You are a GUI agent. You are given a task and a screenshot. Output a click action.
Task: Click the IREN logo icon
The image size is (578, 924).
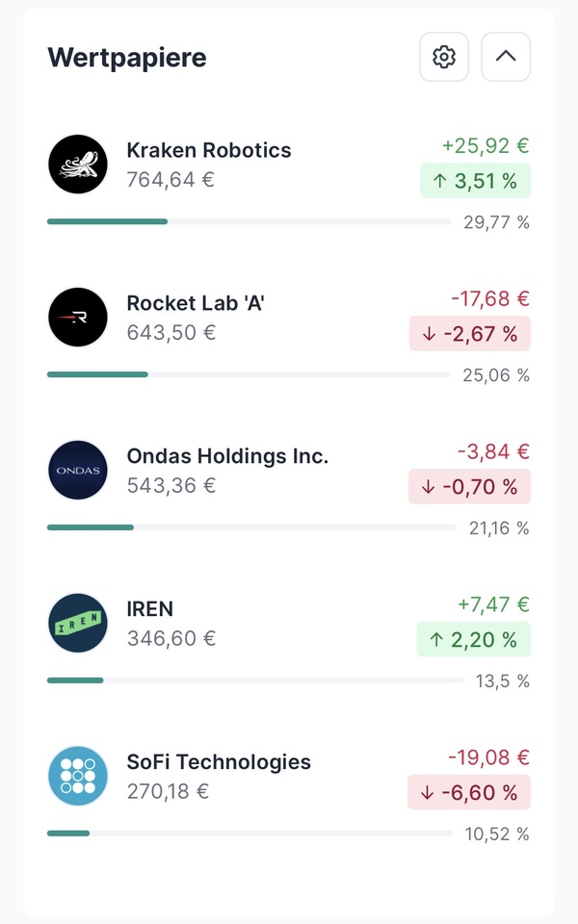(x=78, y=624)
